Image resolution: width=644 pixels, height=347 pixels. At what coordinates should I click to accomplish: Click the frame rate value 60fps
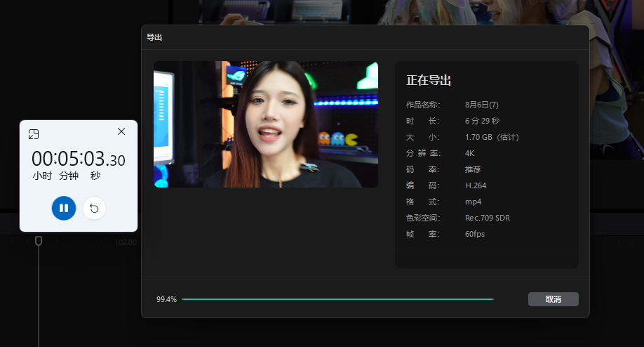click(x=475, y=234)
